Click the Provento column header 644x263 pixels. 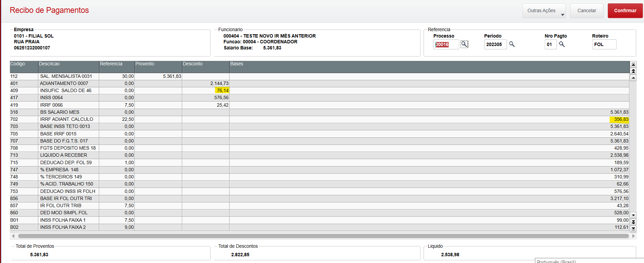click(158, 67)
